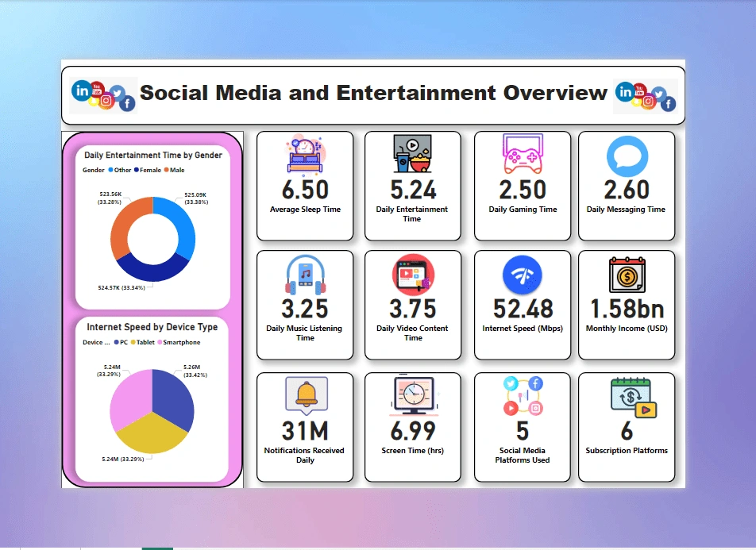
Task: Click the Daily Music Listening Time label
Action: 304,333
